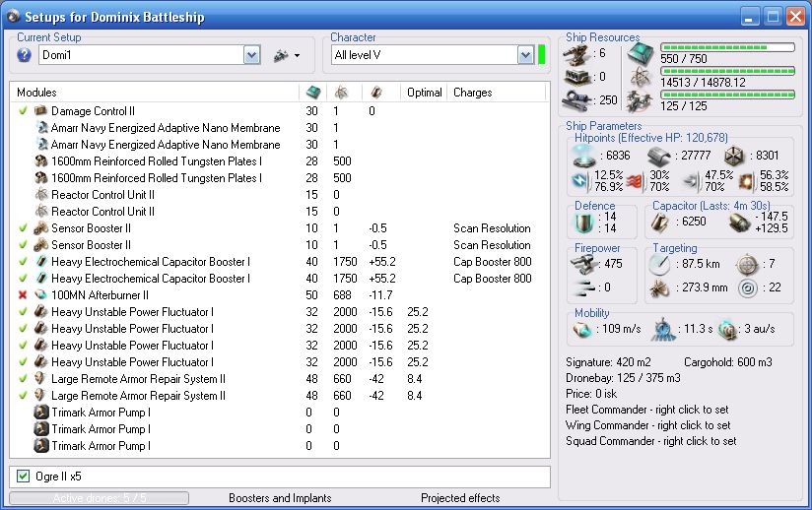Image resolution: width=812 pixels, height=510 pixels.
Task: Select the last Trimark Armor Pump I row
Action: [x=280, y=446]
